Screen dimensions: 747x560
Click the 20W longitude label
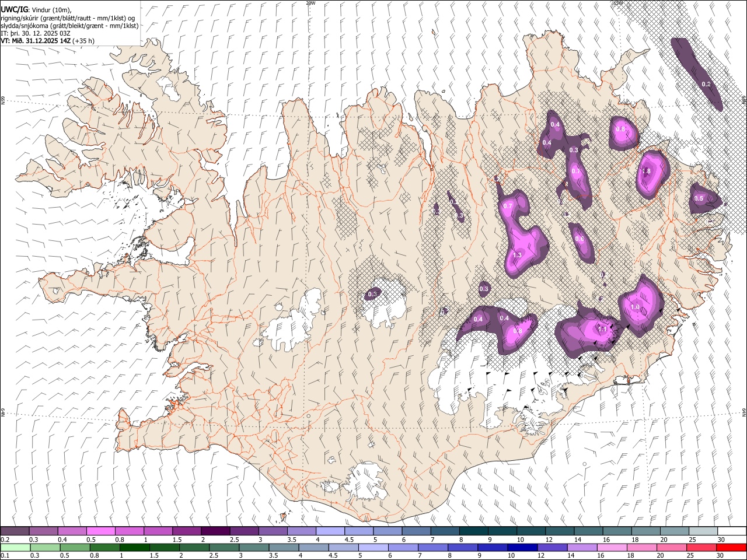click(x=310, y=3)
